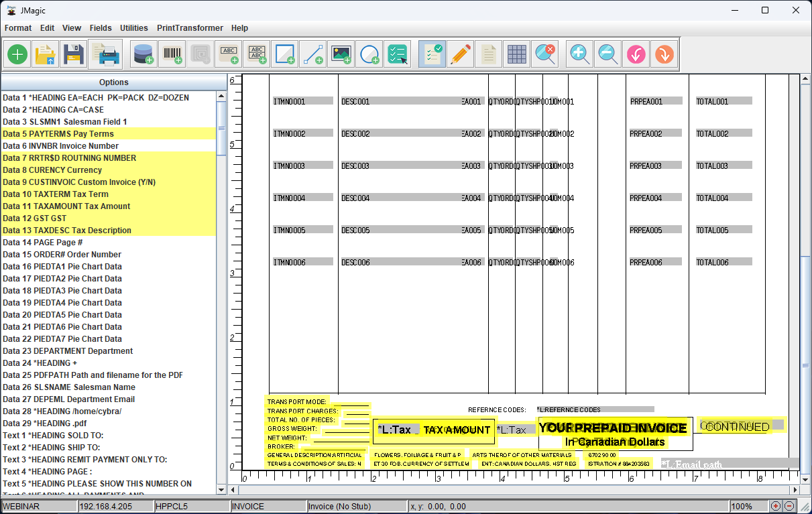Viewport: 812px width, 514px height.
Task: Select Data 12 GST GST row
Action: (109, 218)
